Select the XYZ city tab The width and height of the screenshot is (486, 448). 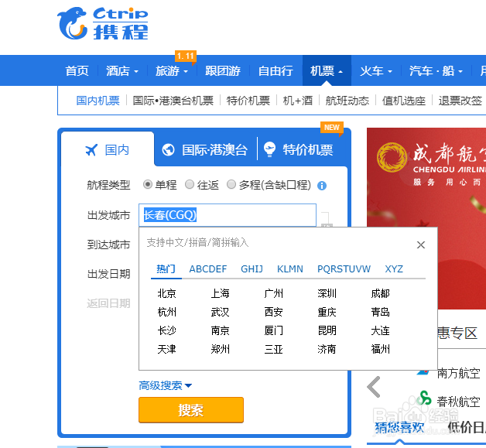394,269
